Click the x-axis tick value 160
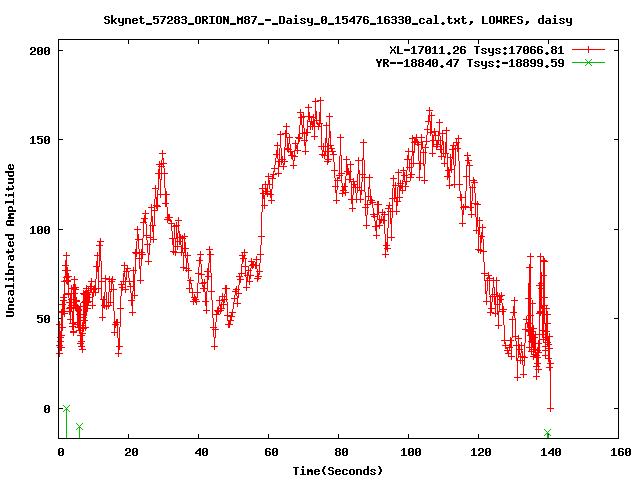640x480 pixels. point(621,452)
